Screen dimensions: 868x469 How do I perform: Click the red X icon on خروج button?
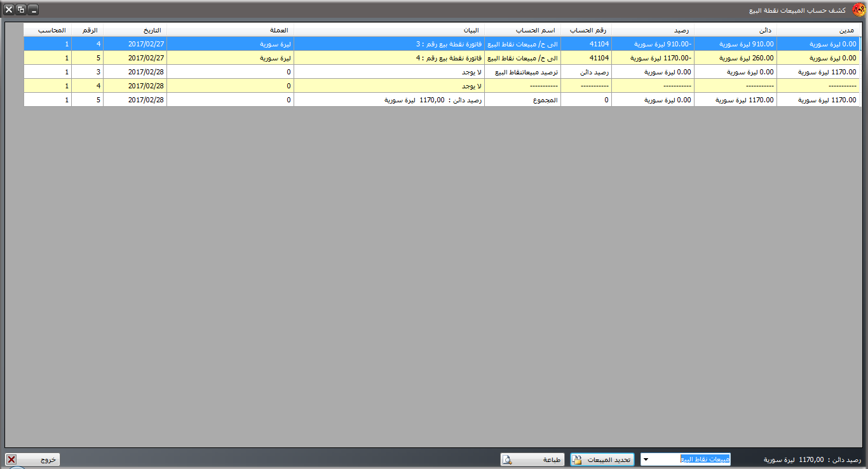click(x=11, y=459)
